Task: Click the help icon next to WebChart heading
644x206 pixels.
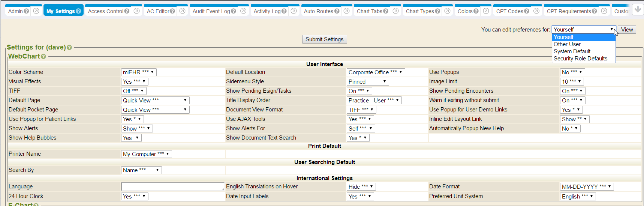Action: [43, 57]
